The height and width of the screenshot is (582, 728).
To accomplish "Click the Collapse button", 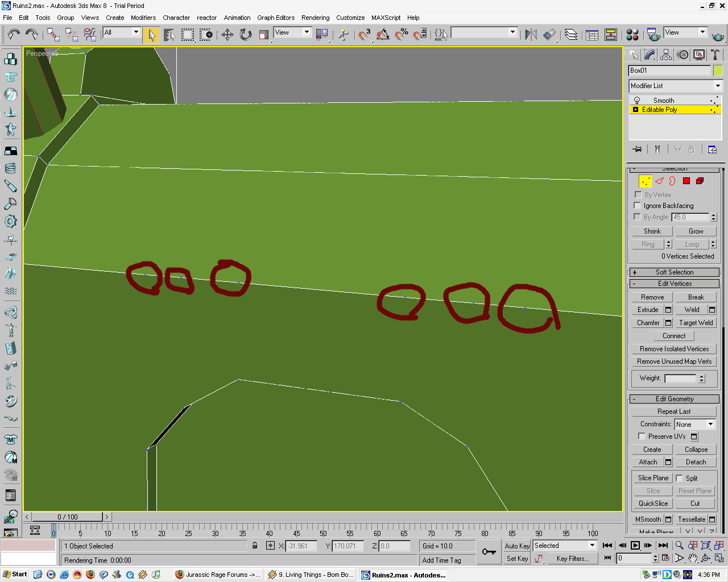I will point(696,450).
